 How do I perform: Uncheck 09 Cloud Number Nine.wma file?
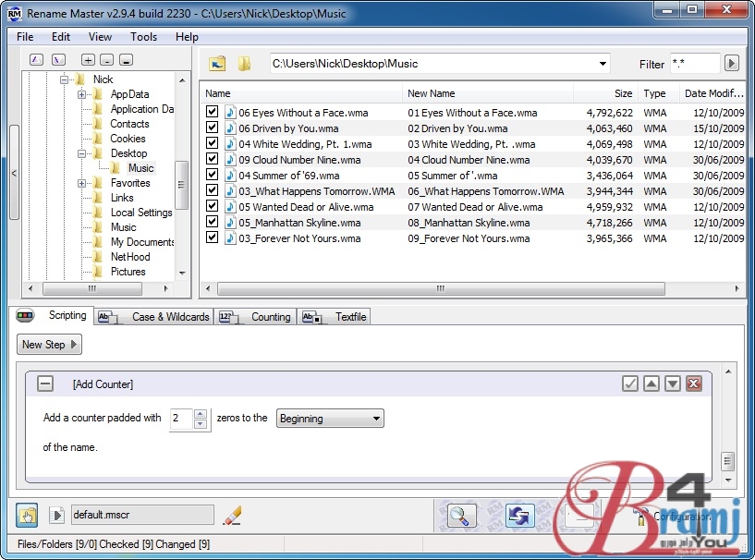(x=213, y=160)
